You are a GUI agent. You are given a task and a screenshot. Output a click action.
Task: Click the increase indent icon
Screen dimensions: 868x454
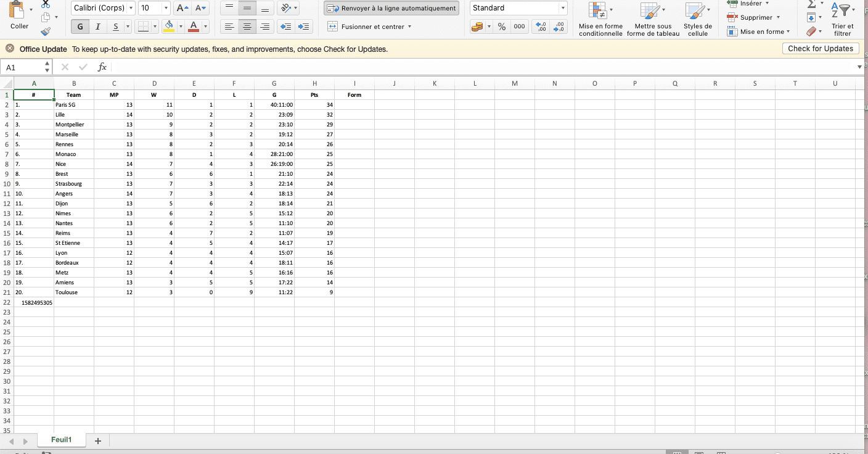(304, 27)
